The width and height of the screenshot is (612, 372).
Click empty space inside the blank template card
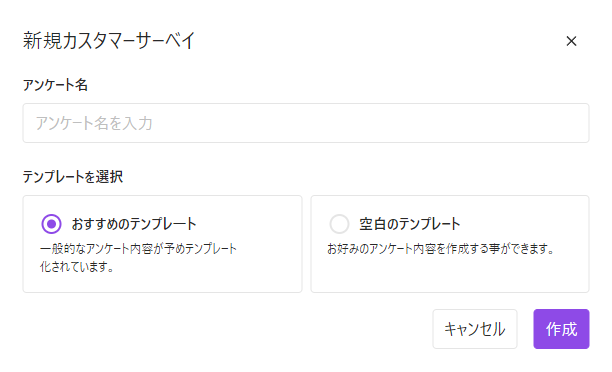(449, 275)
